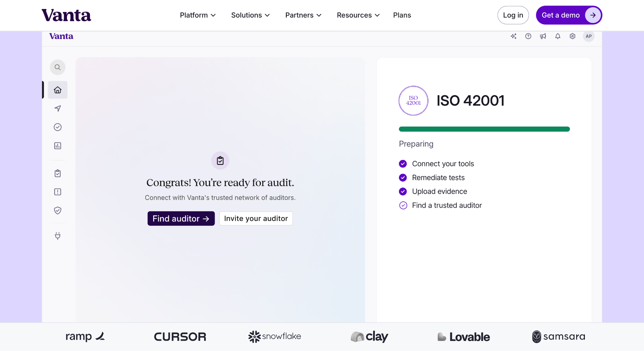The image size is (644, 351).
Task: Click the Get a demo label
Action: [561, 15]
